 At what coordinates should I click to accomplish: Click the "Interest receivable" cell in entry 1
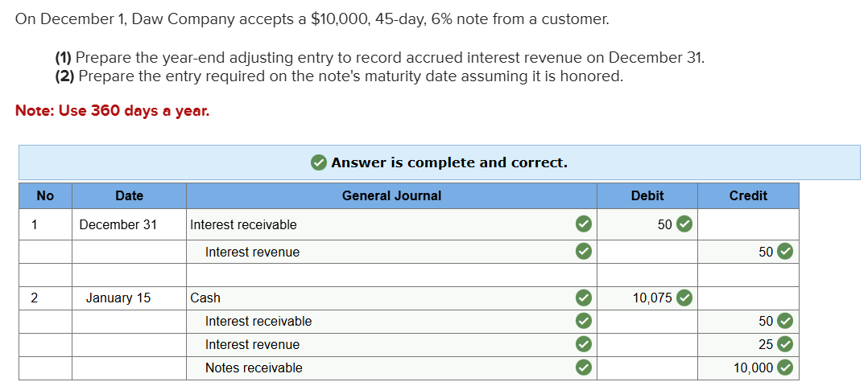(x=378, y=224)
